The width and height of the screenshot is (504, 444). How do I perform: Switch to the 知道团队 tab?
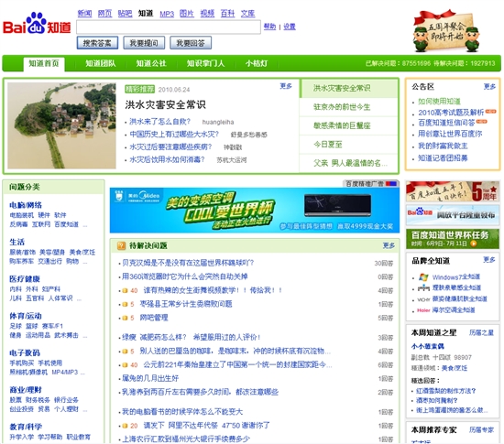(100, 63)
